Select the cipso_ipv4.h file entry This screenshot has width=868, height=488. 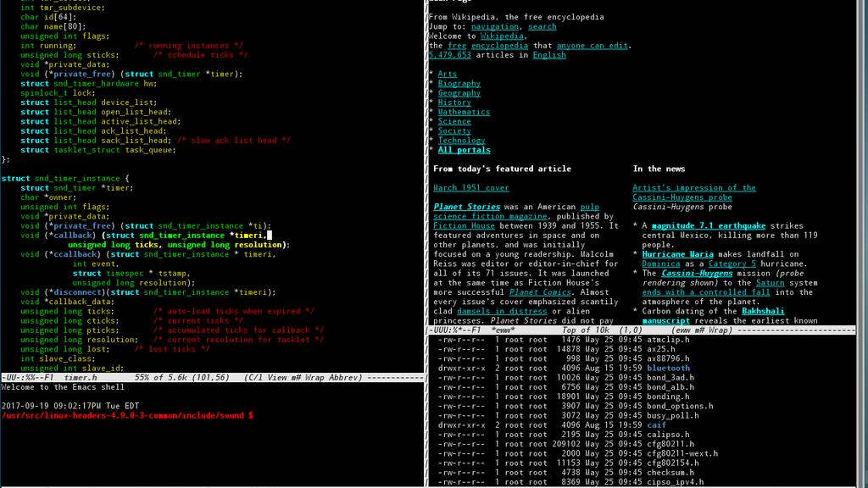pyautogui.click(x=676, y=482)
